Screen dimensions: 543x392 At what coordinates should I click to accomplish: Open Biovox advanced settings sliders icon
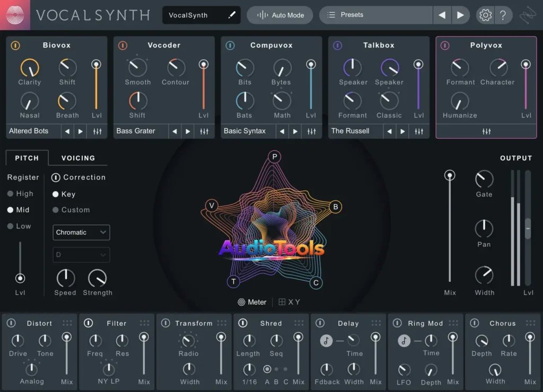point(98,131)
